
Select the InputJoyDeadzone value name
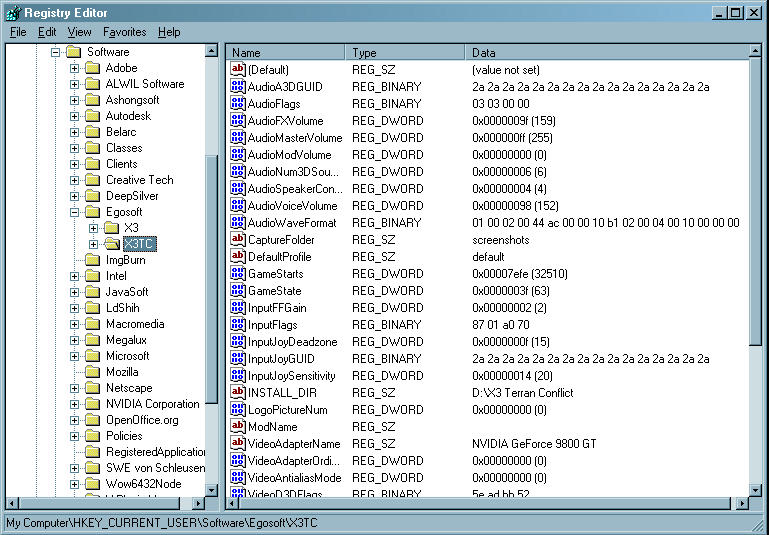pyautogui.click(x=292, y=342)
